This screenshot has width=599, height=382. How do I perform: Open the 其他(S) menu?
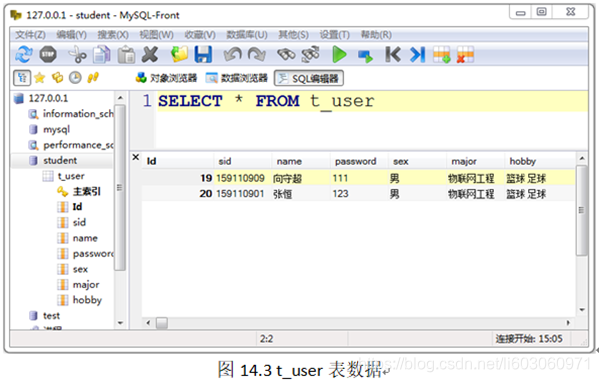click(293, 35)
